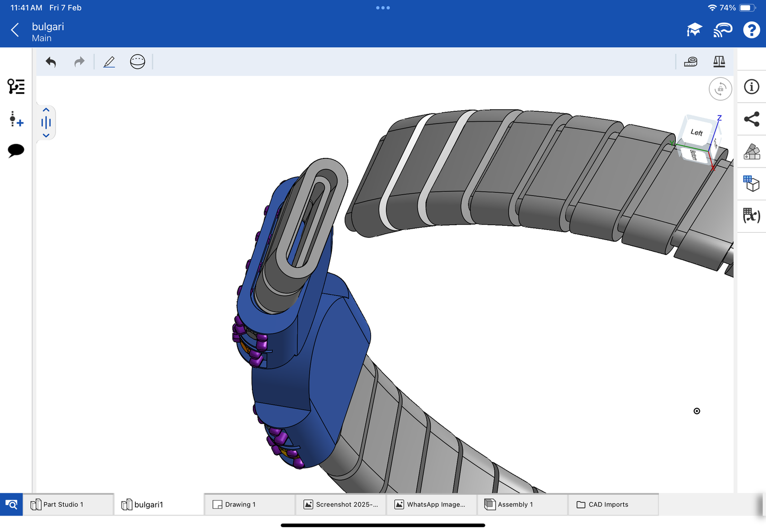Move rollback bar down with chevron

(46, 136)
